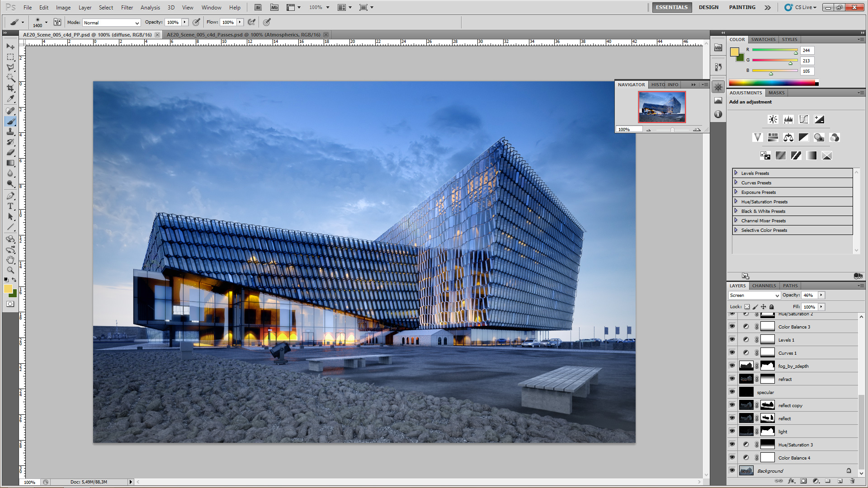868x488 pixels.
Task: Hide the Background layer
Action: (x=732, y=470)
